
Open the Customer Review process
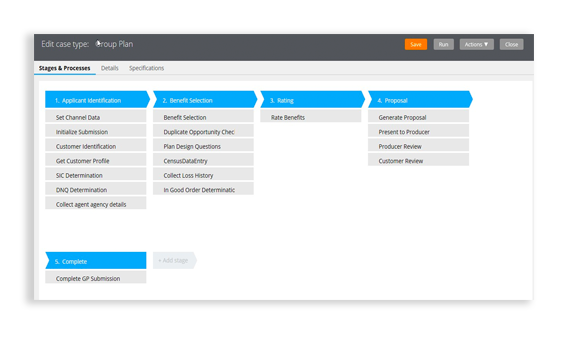pyautogui.click(x=418, y=160)
